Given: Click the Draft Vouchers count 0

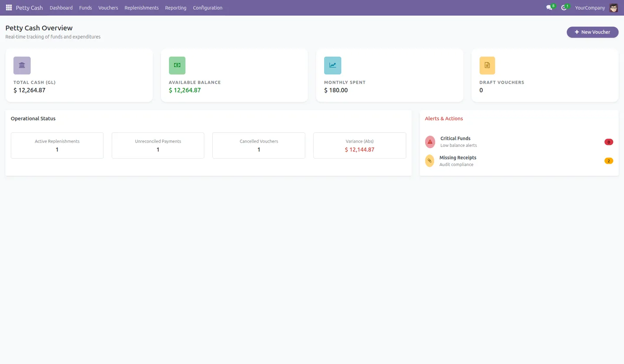Looking at the screenshot, I should pyautogui.click(x=481, y=91).
